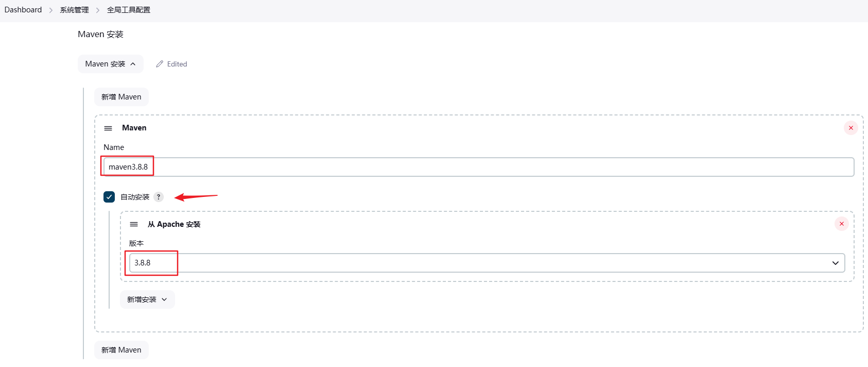The image size is (868, 367).
Task: Click the 从 Apache 安装 header title
Action: (174, 224)
